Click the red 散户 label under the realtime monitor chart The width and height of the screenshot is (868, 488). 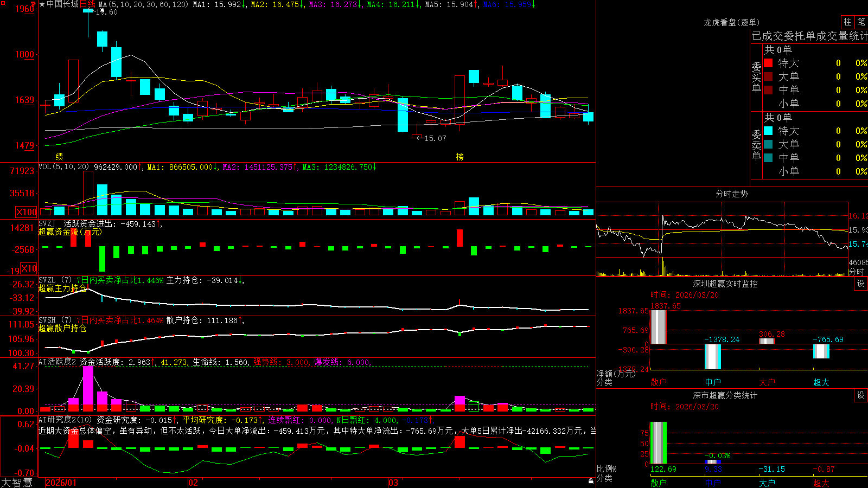click(x=658, y=382)
